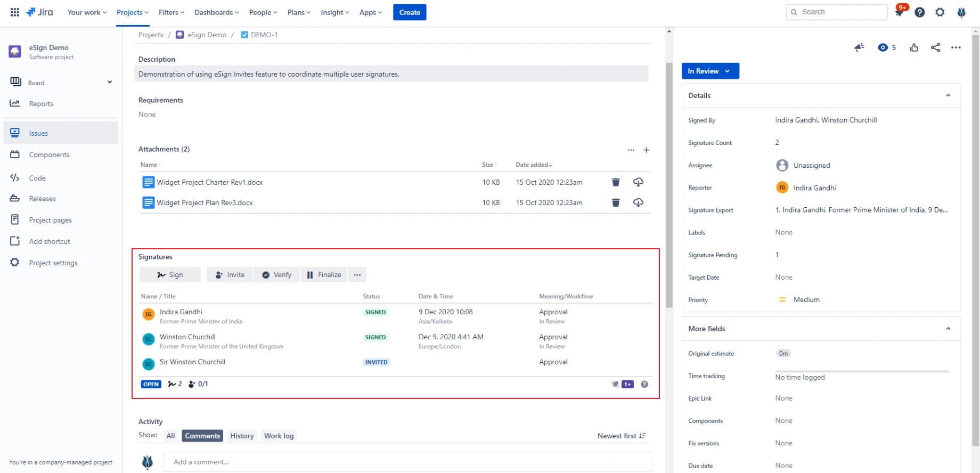
Task: Click the Search input field
Action: 837,12
